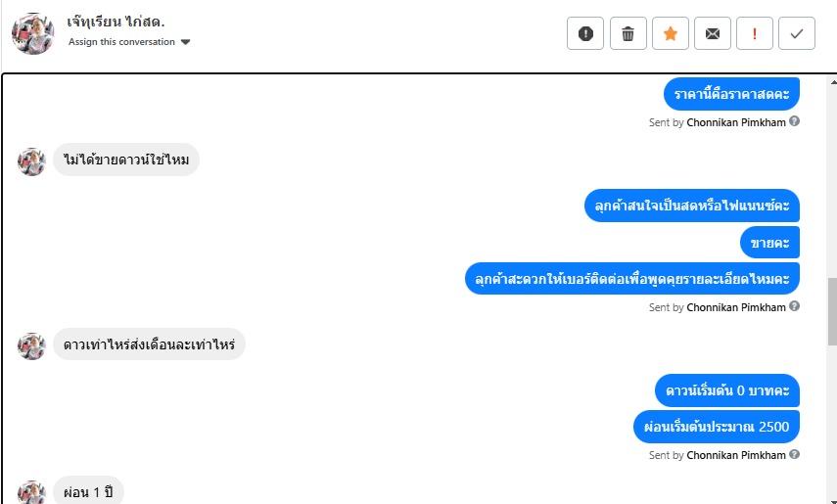Click the bubble ดาวน์เริ่มต้น 0 บาทคะ

(x=727, y=390)
